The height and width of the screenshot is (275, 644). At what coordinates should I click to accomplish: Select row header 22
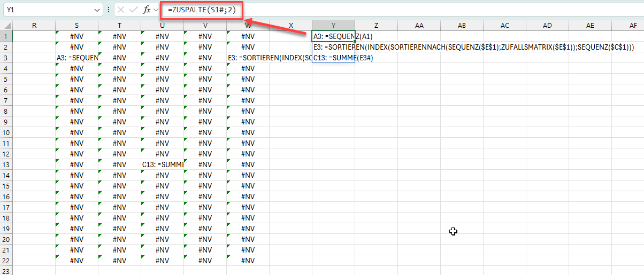6,261
